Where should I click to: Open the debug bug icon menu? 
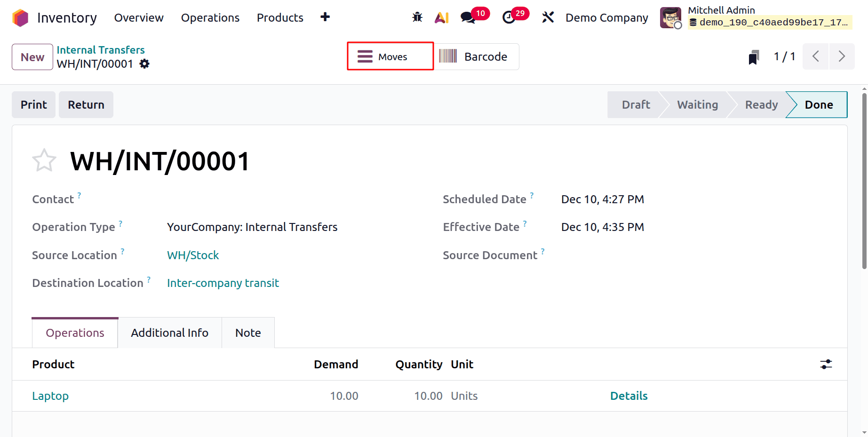[417, 17]
